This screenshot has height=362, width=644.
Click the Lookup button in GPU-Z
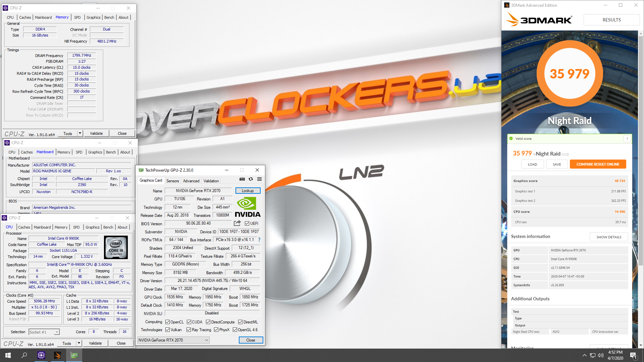(248, 191)
